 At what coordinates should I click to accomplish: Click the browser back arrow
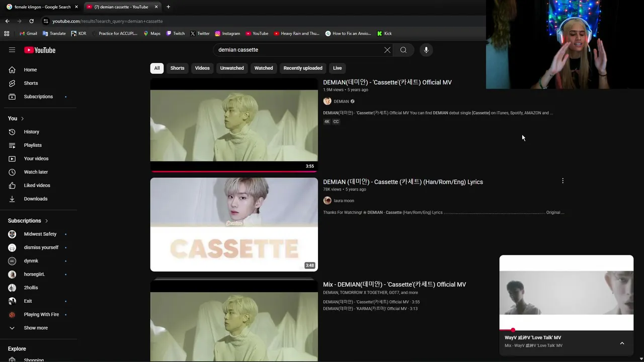(x=7, y=21)
